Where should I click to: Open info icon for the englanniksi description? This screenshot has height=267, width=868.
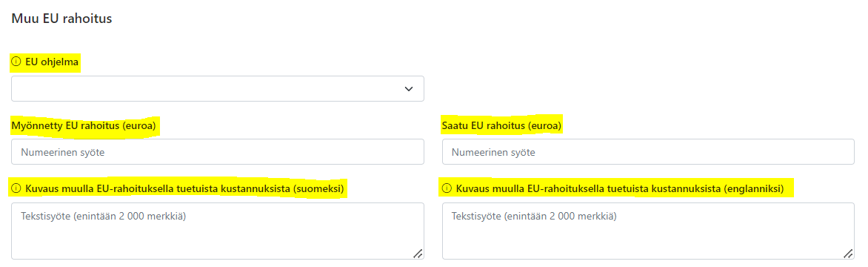click(x=447, y=189)
